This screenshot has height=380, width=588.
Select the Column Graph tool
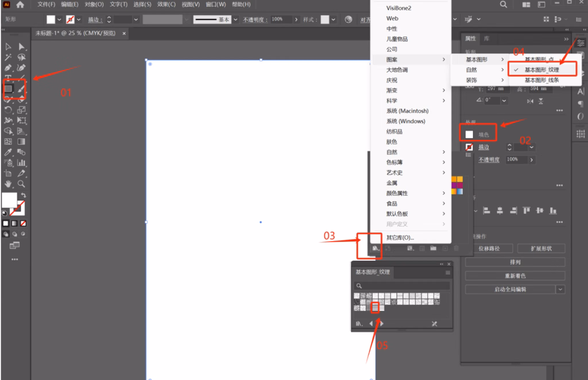click(x=21, y=162)
